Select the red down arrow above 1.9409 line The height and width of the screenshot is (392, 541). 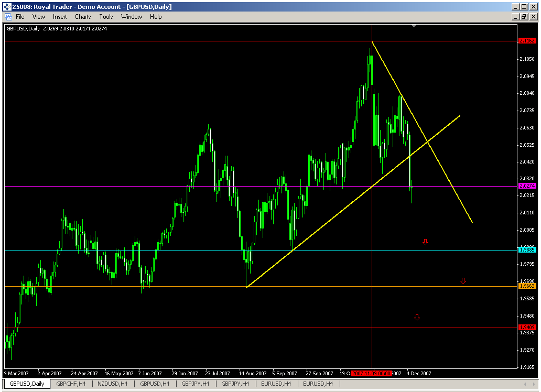[417, 318]
